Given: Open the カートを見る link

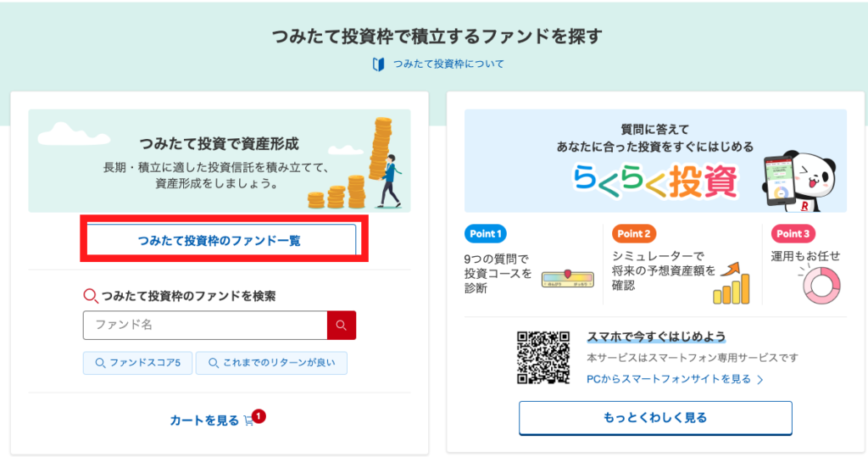Looking at the screenshot, I should click(x=203, y=421).
